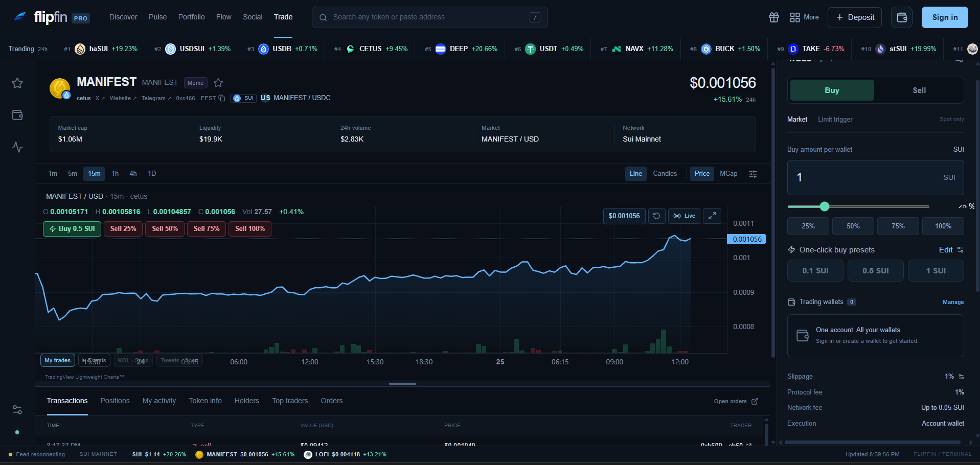Open watchlist star in left sidebar
980x465 pixels.
17,83
